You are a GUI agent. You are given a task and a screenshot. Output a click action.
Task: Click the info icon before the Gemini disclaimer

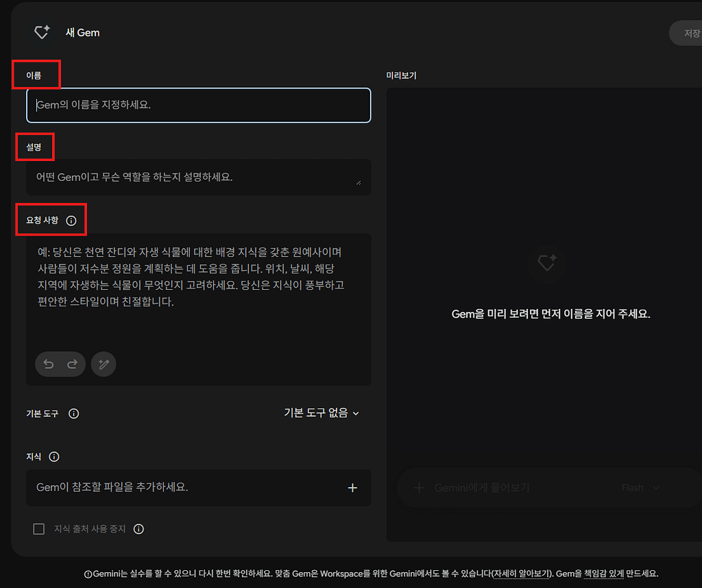pyautogui.click(x=88, y=574)
